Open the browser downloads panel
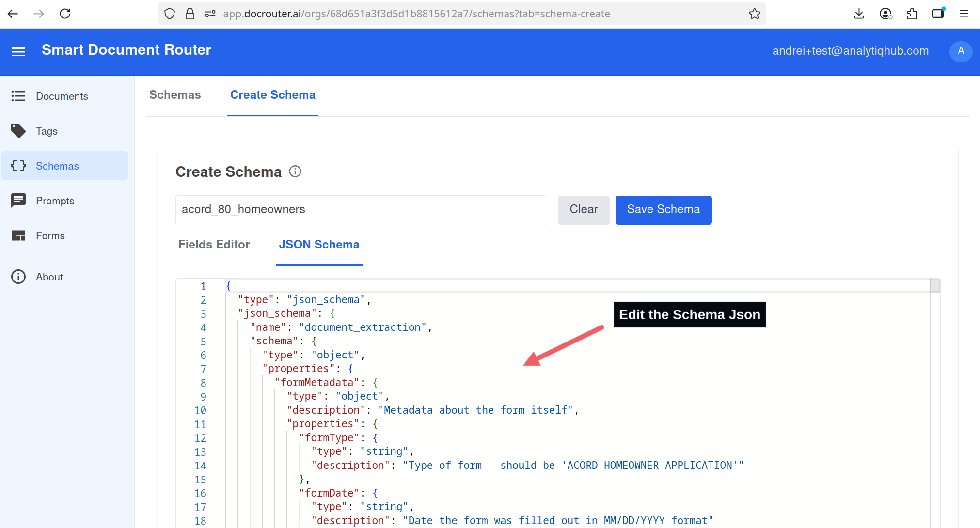Image resolution: width=980 pixels, height=528 pixels. 859,14
